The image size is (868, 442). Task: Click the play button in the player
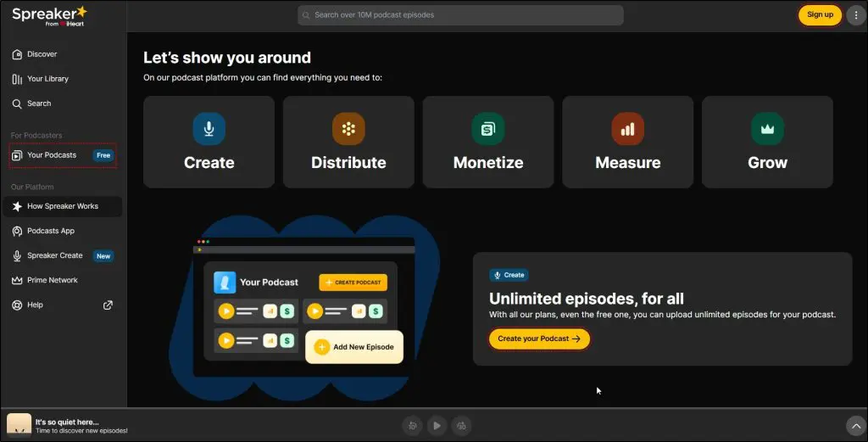click(437, 426)
